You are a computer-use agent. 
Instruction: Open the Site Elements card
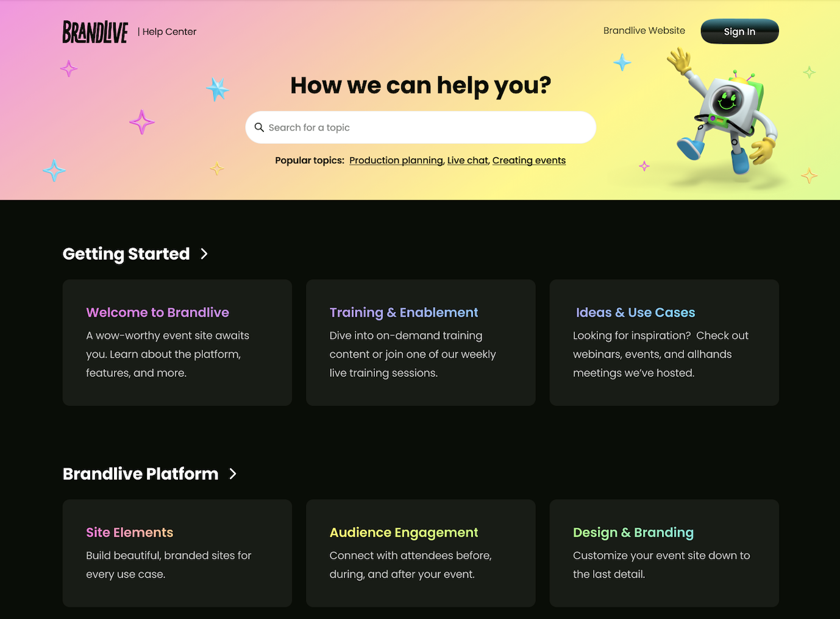(177, 553)
